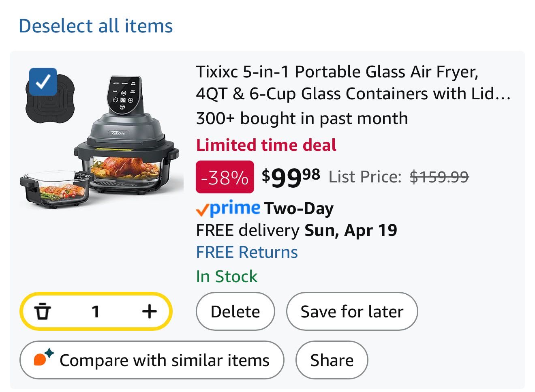Click the $99.98 price
The image size is (535, 392).
point(291,177)
